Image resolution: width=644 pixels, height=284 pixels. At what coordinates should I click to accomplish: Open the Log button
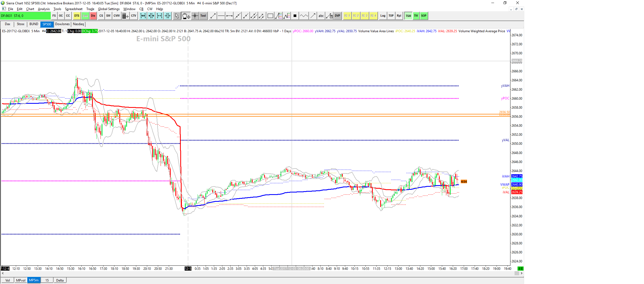[x=383, y=16]
